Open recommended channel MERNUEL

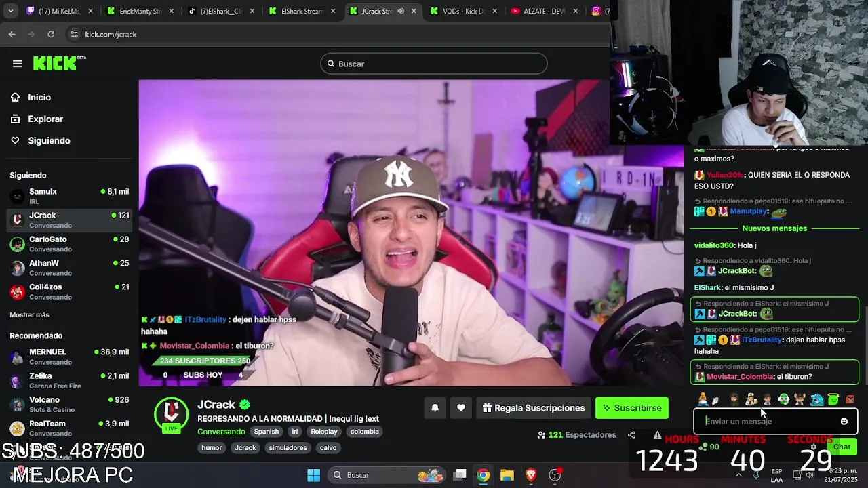coord(69,357)
